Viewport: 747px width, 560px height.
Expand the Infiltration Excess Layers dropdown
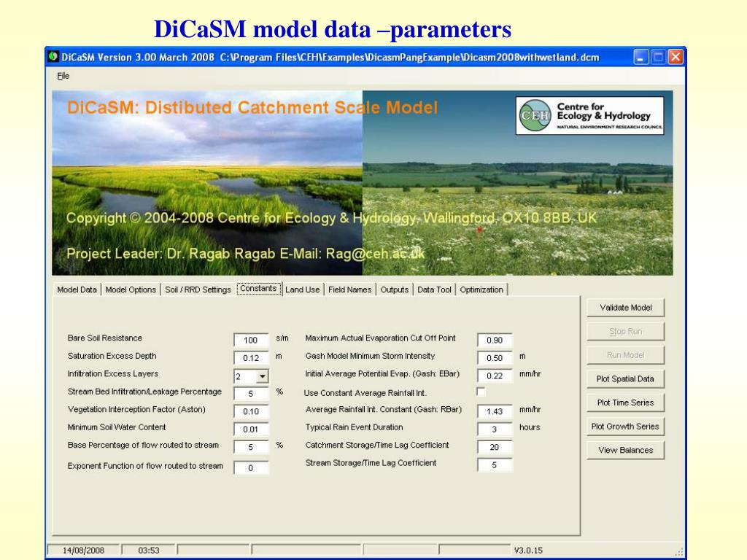[x=263, y=376]
